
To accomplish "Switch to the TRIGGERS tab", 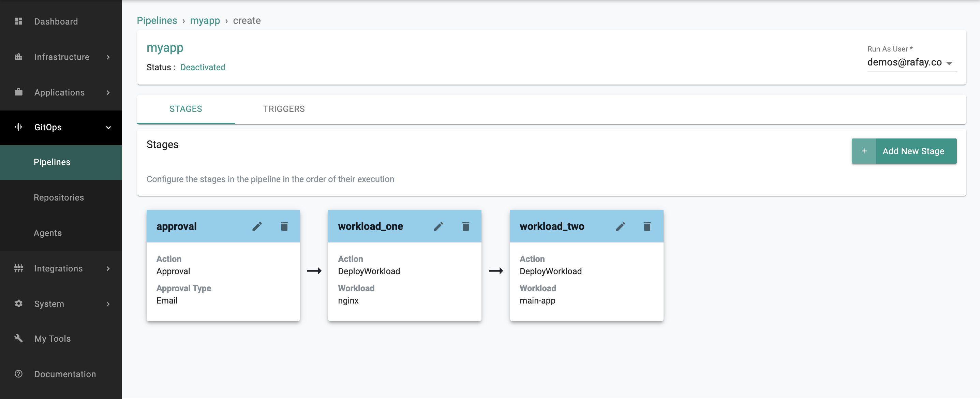I will pyautogui.click(x=284, y=109).
